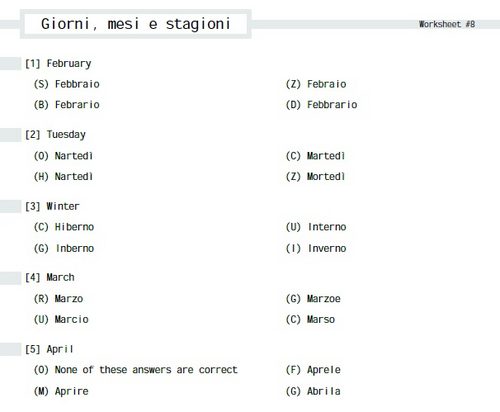Select option (Z) Mortedì

[315, 176]
